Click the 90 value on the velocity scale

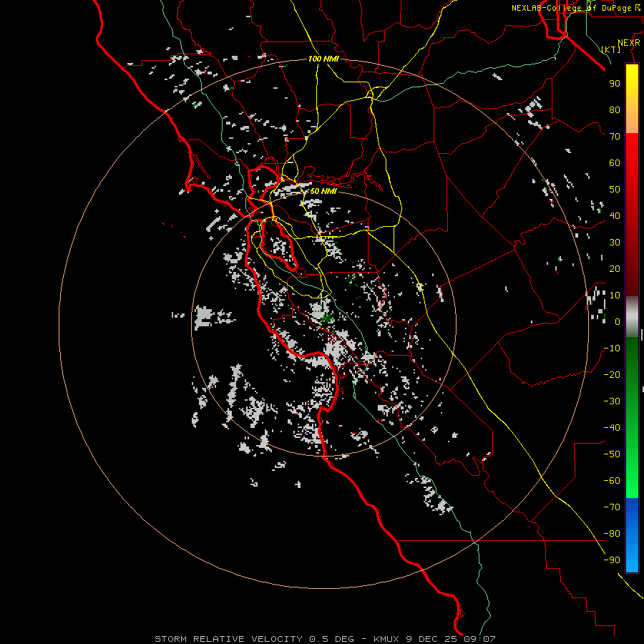pyautogui.click(x=615, y=84)
